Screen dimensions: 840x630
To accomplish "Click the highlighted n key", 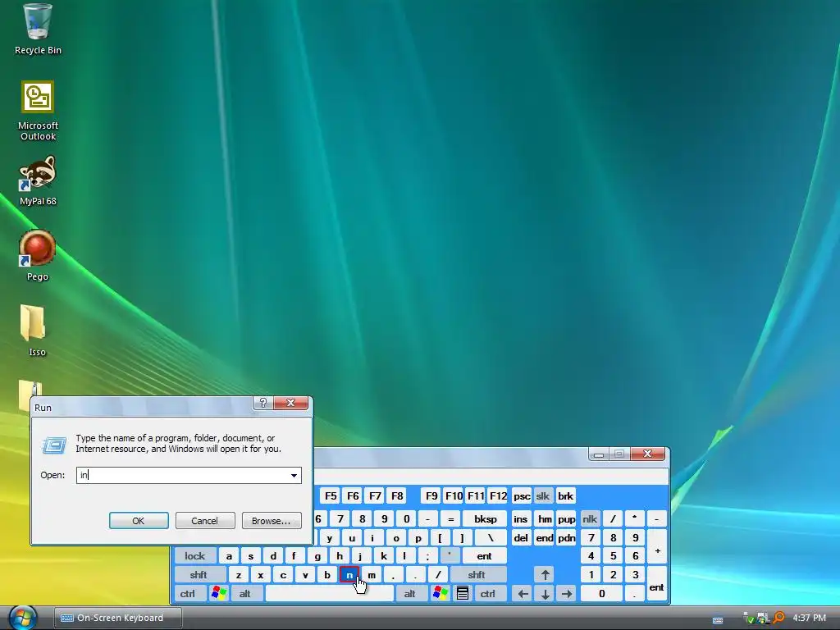I will (x=349, y=575).
